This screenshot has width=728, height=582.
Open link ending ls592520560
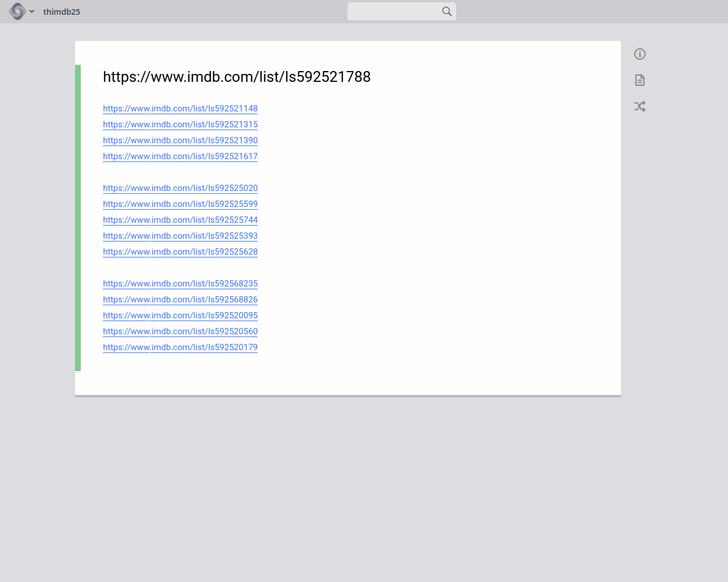(x=180, y=331)
